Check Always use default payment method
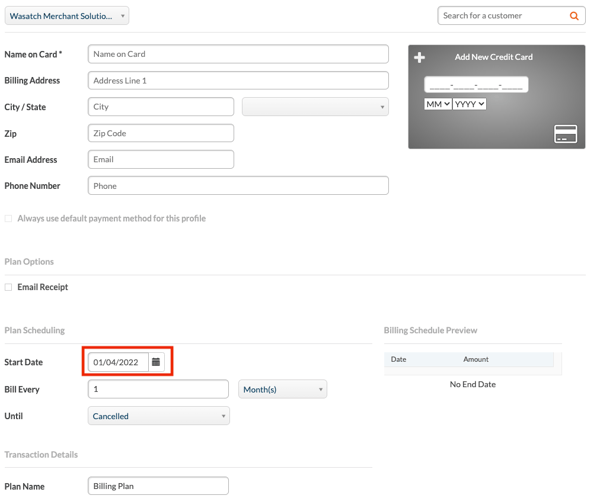The height and width of the screenshot is (496, 600). [8, 219]
